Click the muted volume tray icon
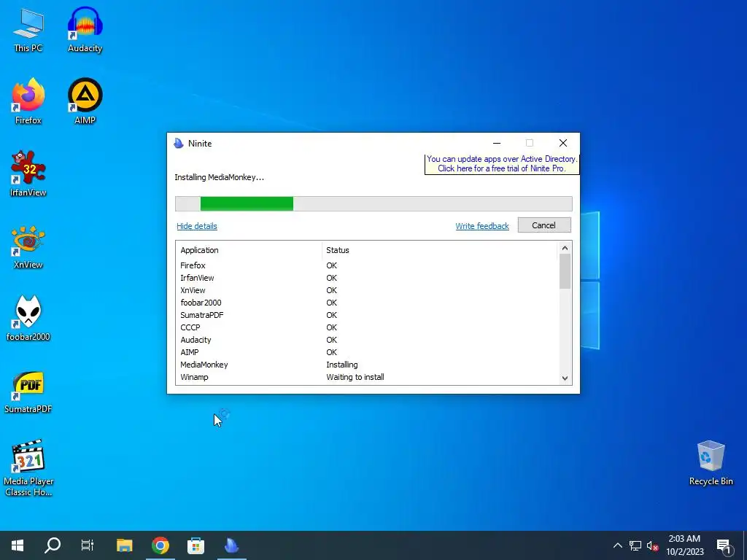Image resolution: width=747 pixels, height=560 pixels. (652, 545)
